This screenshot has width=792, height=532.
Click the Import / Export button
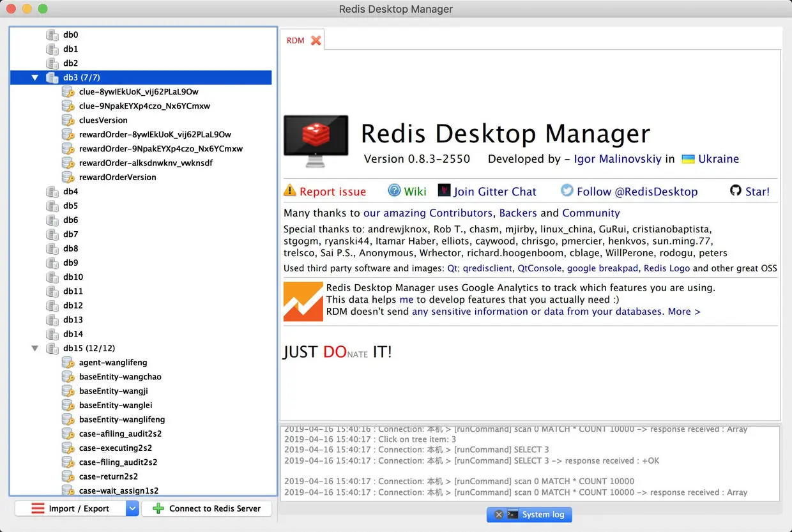71,508
